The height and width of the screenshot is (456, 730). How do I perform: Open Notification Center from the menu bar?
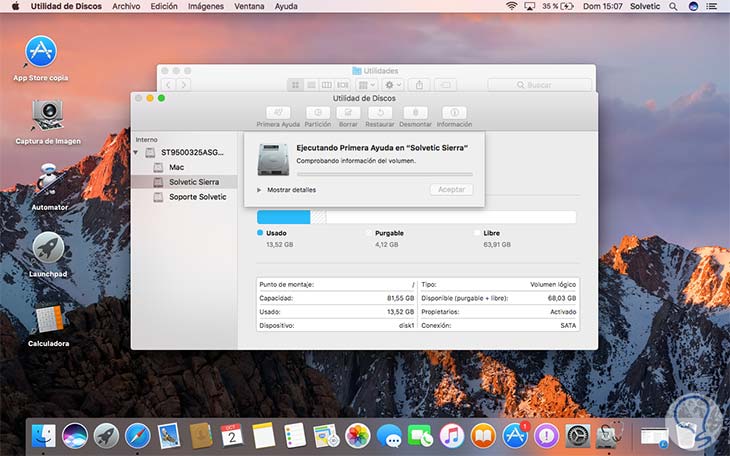tap(711, 6)
